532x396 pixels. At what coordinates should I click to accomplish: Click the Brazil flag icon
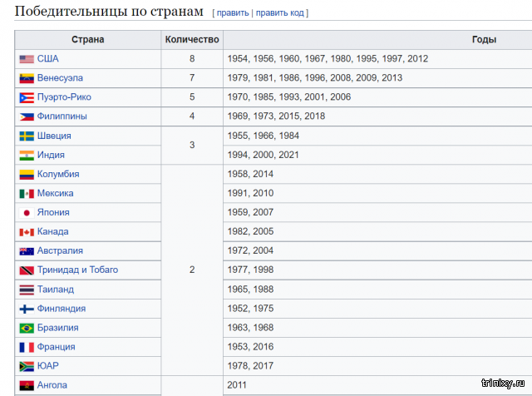[27, 329]
